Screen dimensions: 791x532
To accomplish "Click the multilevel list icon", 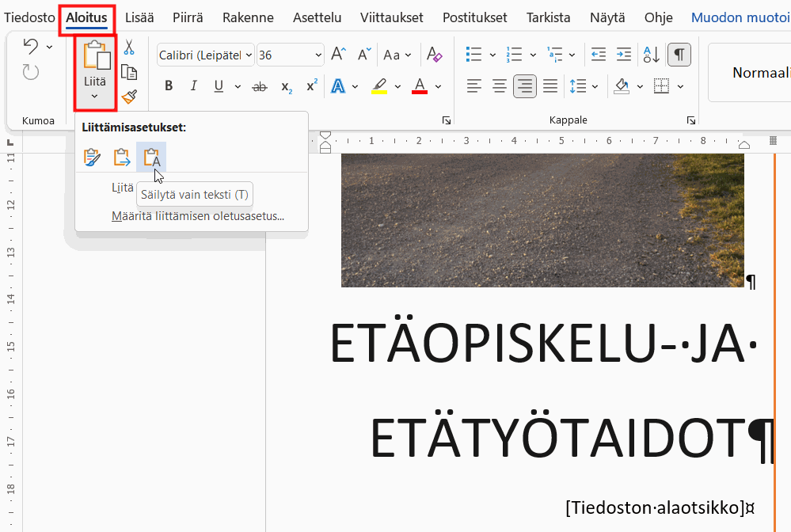I will pos(554,55).
